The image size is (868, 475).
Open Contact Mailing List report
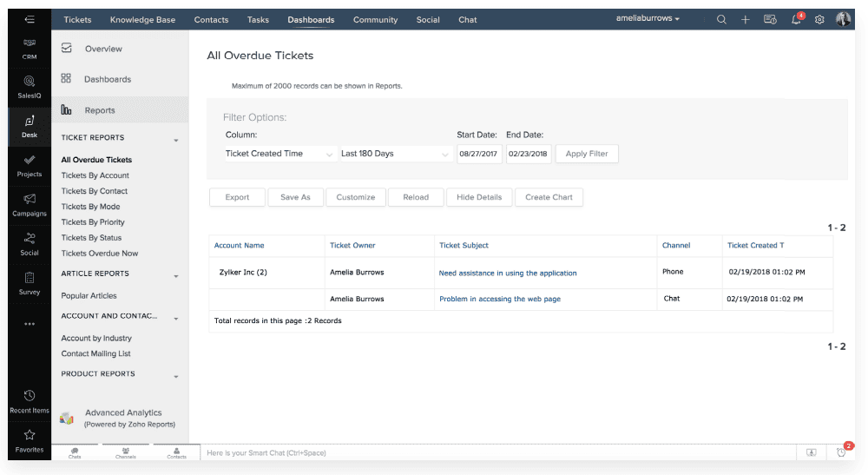coord(95,353)
